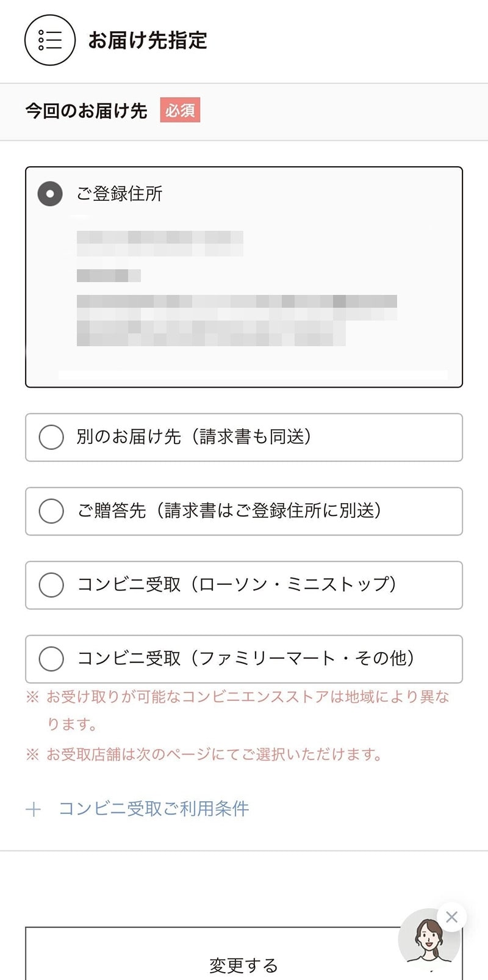Choose the ご贈答先 radio button
This screenshot has height=980, width=488.
point(51,511)
